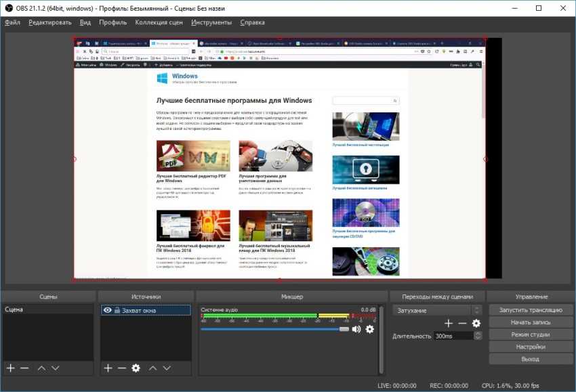The height and width of the screenshot is (392, 576).
Task: Remove the selected scene with the minus icon
Action: (x=24, y=368)
